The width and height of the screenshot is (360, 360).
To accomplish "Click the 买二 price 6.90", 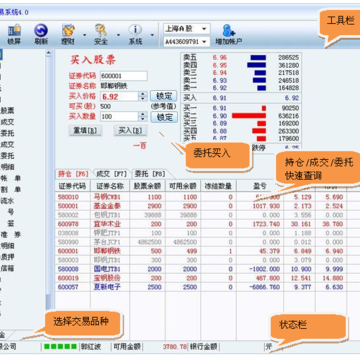I will 220,116.
